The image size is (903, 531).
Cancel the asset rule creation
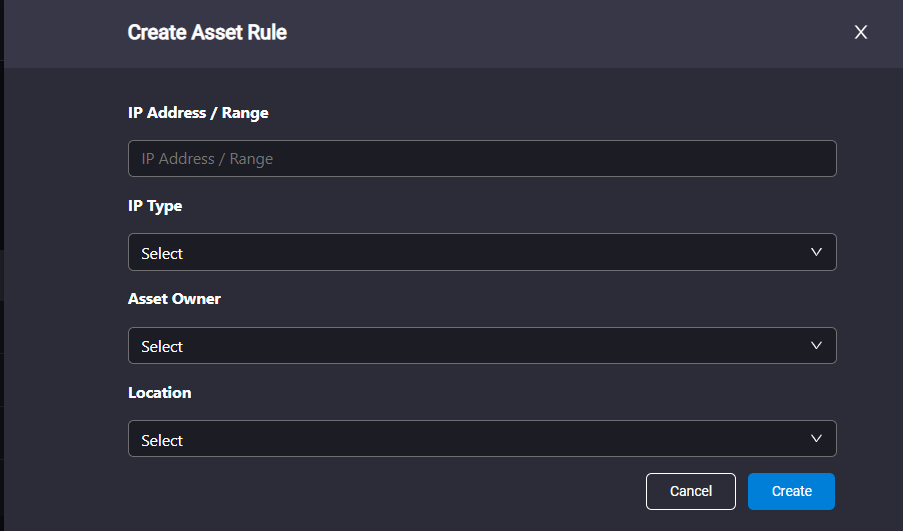coord(690,491)
